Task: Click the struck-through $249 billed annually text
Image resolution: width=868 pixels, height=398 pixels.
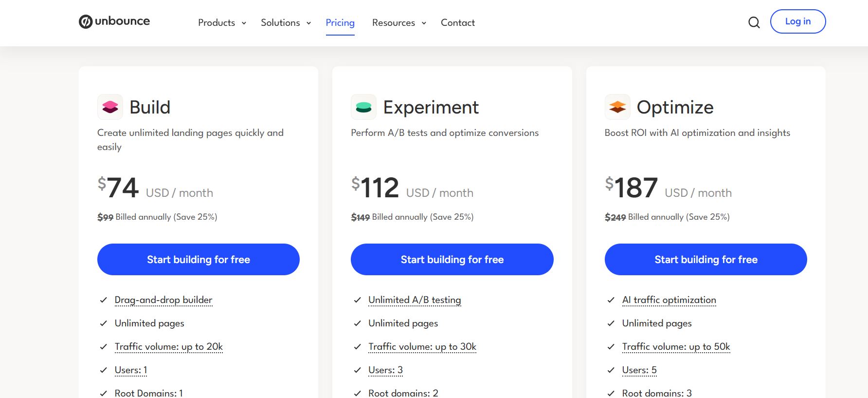Action: tap(667, 217)
